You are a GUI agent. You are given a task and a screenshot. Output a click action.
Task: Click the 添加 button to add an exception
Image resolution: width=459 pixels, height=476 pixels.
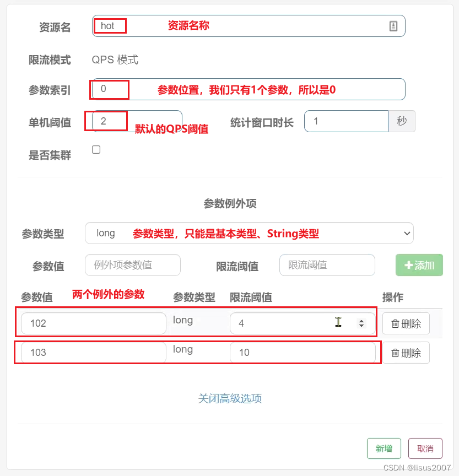[419, 265]
